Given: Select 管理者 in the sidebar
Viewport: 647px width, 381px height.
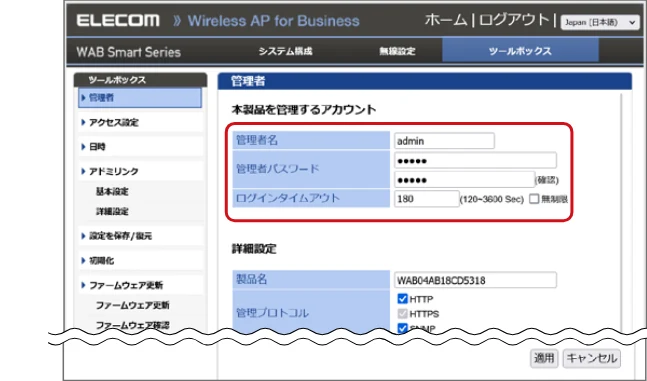Looking at the screenshot, I should coord(140,98).
